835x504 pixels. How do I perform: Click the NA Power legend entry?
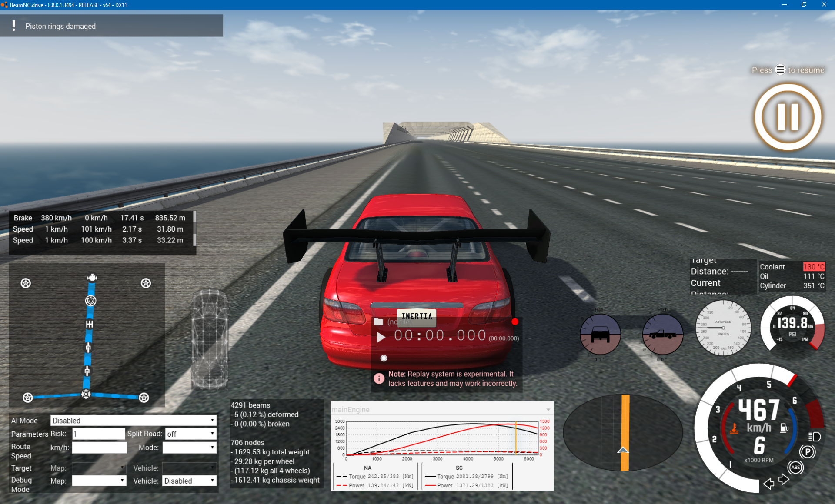tap(375, 485)
